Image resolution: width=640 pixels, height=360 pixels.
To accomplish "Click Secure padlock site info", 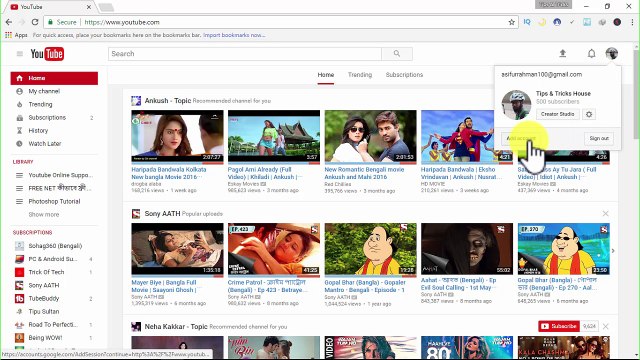I will (62, 22).
